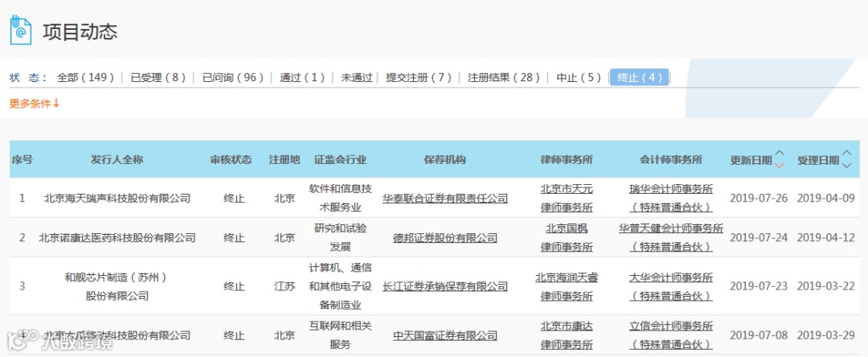Viewport: 868px width, 357px height.
Task: Select the 已受理 (8) status tab
Action: [x=158, y=77]
